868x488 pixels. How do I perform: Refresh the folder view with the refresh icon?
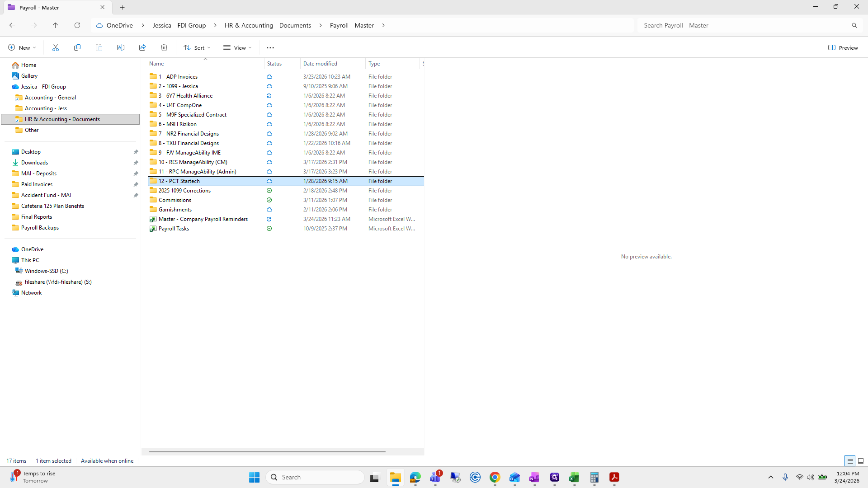[x=77, y=25]
